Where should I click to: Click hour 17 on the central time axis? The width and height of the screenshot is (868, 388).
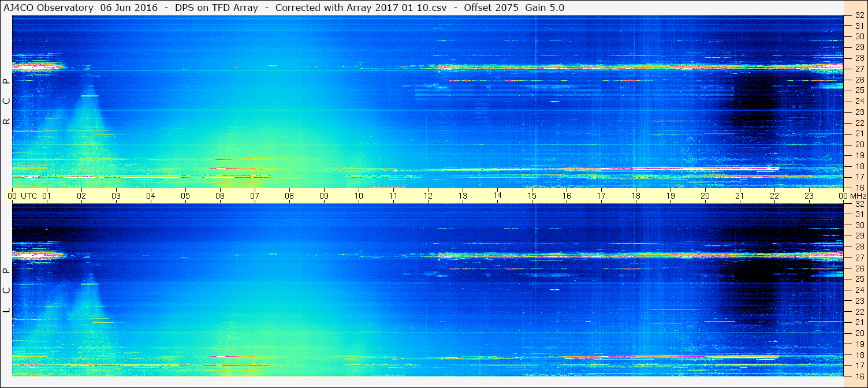click(601, 196)
